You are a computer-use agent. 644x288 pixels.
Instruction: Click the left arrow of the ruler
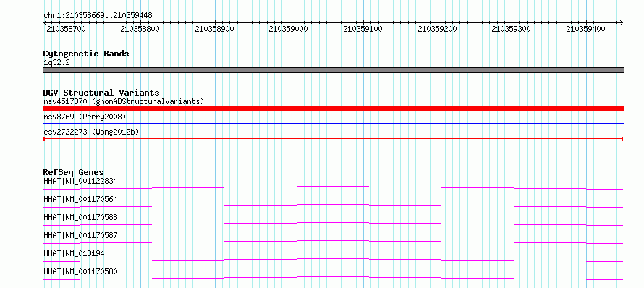[45, 23]
